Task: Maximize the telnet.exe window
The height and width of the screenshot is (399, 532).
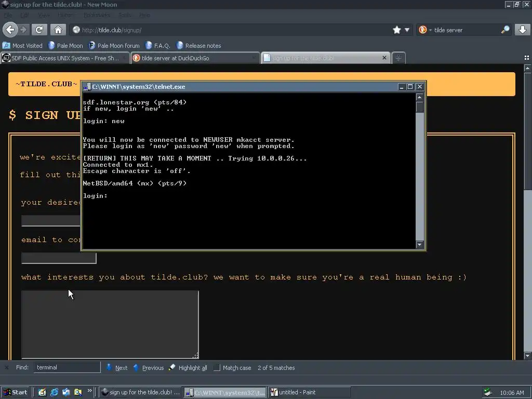Action: click(410, 87)
